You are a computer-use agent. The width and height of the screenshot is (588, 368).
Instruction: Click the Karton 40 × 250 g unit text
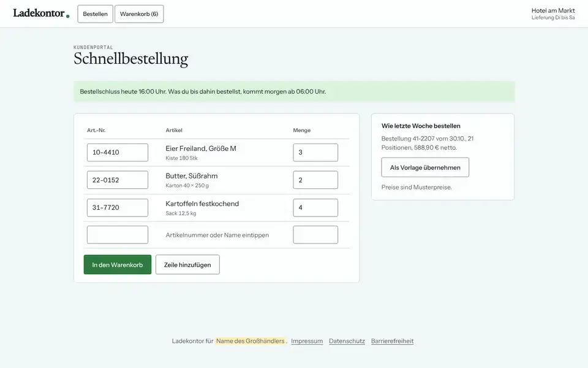coord(187,185)
